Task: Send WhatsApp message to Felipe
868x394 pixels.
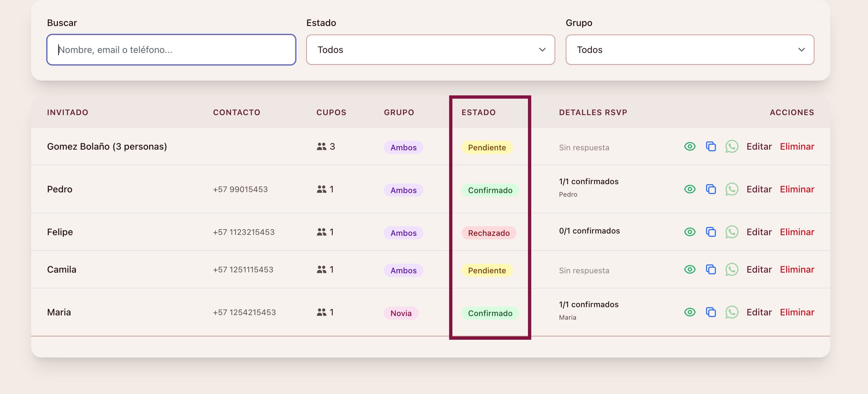Action: pyautogui.click(x=732, y=232)
